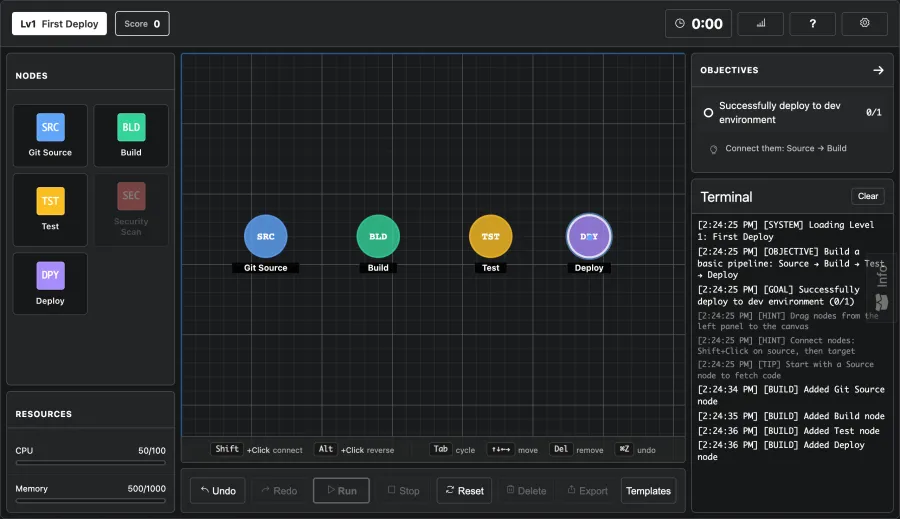Click terminal line Added Deploy node

point(781,451)
